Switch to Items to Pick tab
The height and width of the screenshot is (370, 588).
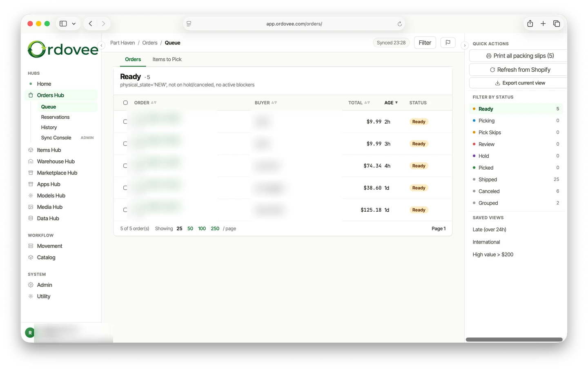167,59
